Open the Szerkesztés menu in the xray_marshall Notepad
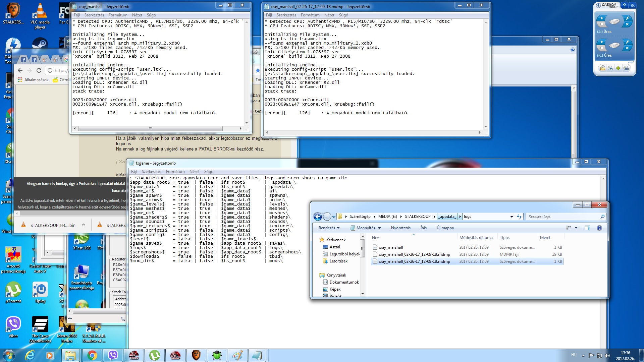644x362 pixels. 94,15
